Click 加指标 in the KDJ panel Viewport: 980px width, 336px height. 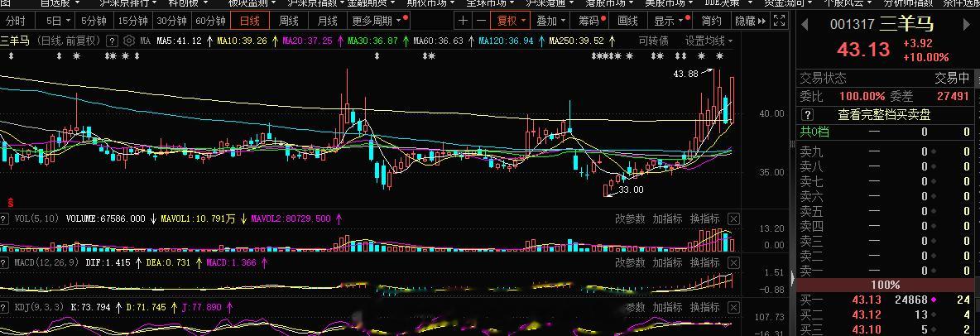tap(667, 307)
